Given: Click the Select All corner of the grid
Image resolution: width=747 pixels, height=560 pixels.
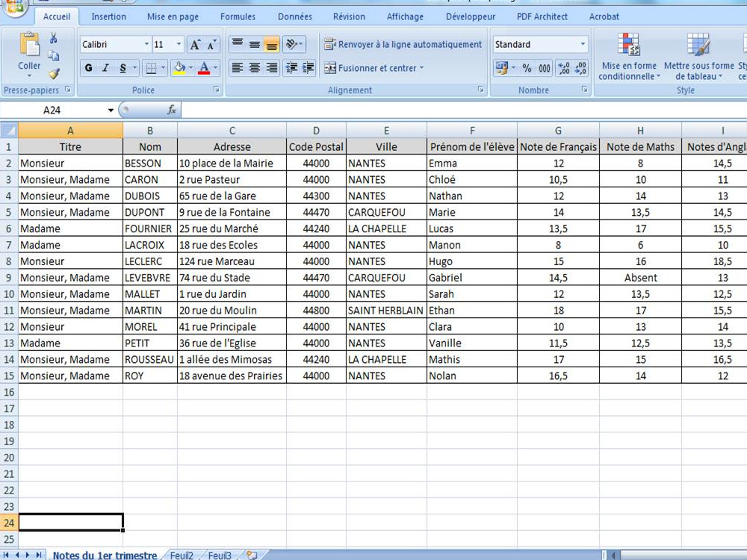Looking at the screenshot, I should (x=9, y=130).
